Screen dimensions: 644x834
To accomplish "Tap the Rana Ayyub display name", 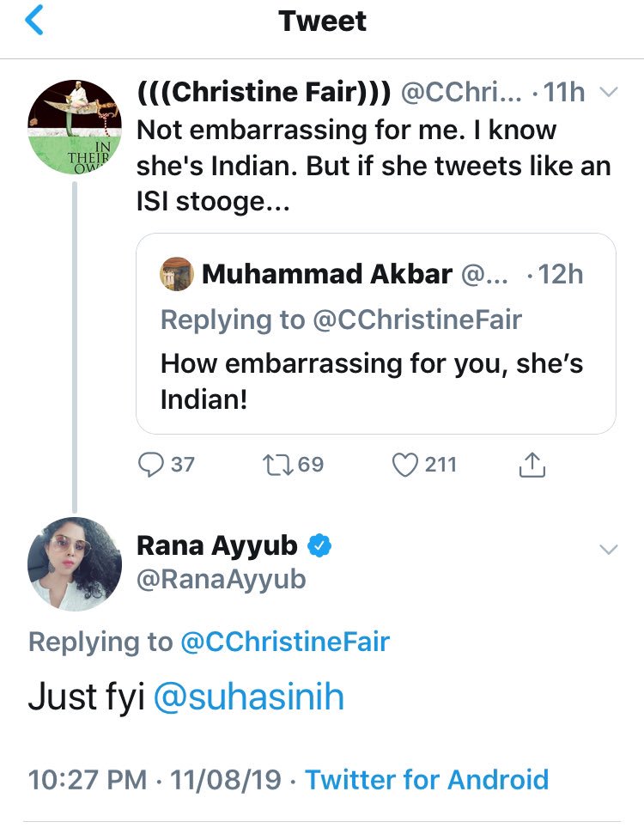I will [x=217, y=545].
